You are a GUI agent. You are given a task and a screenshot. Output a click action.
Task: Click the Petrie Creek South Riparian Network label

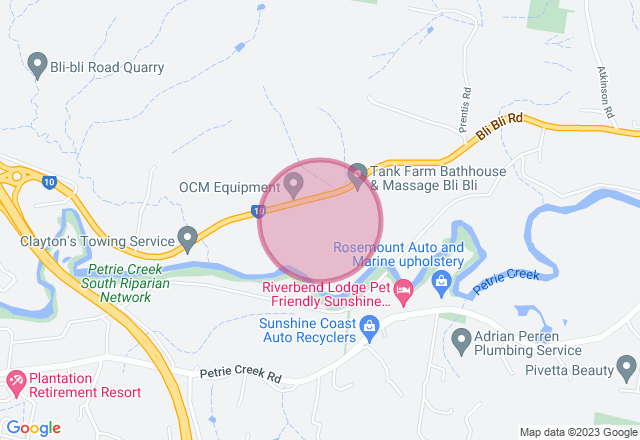[125, 283]
